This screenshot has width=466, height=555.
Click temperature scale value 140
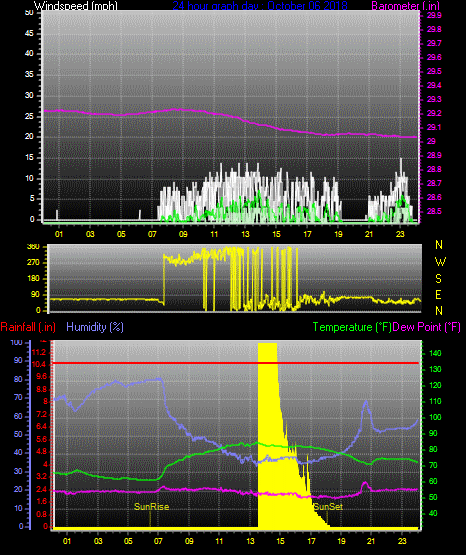pos(435,353)
